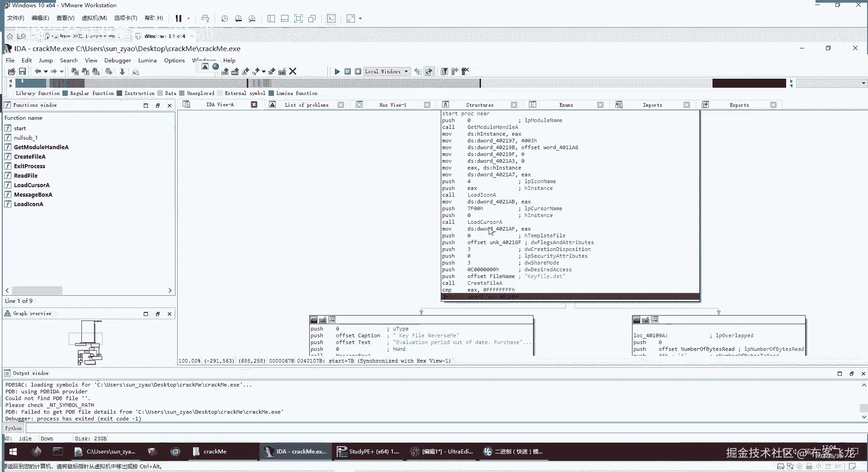Image resolution: width=868 pixels, height=472 pixels.
Task: Click the blue circle breakpoint icon
Action: coord(216,67)
